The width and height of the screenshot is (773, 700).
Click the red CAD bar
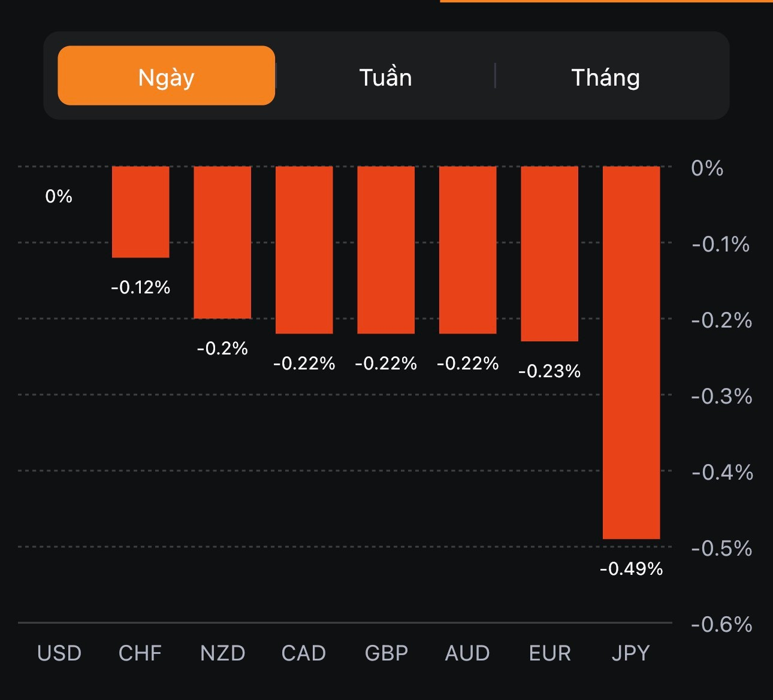304,250
